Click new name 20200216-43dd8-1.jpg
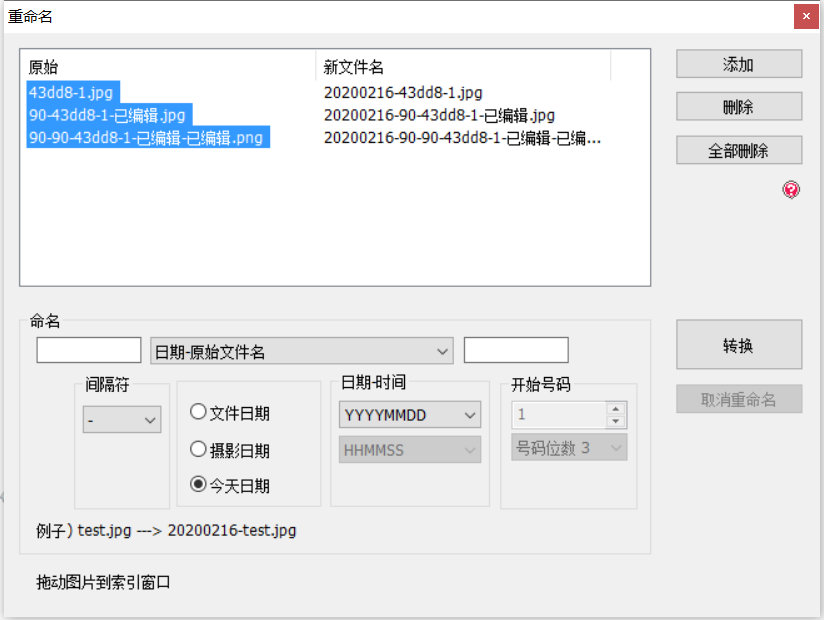The height and width of the screenshot is (620, 824). point(403,92)
